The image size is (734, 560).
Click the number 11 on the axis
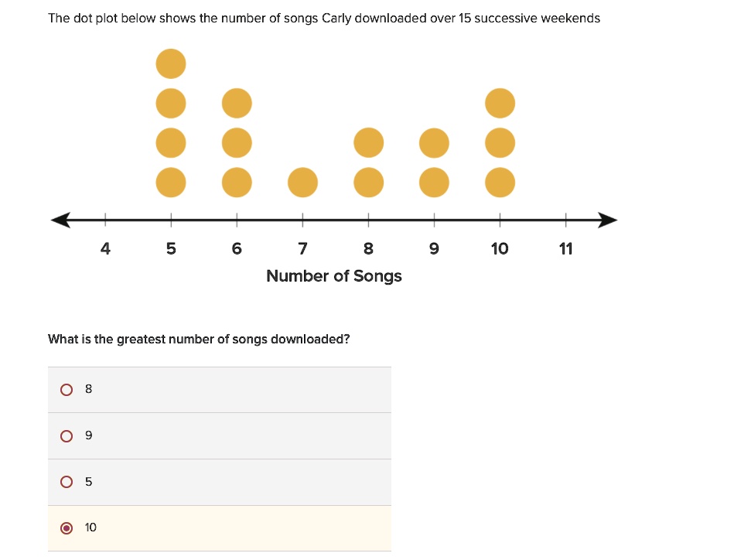tap(565, 248)
